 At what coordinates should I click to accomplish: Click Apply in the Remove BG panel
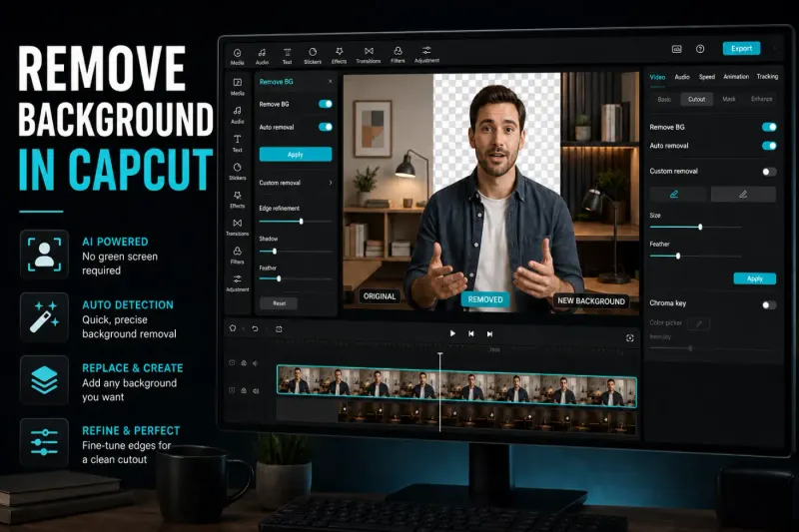coord(296,155)
